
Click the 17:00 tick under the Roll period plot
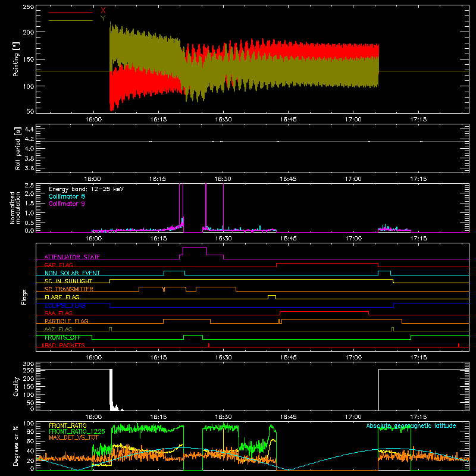353,179
